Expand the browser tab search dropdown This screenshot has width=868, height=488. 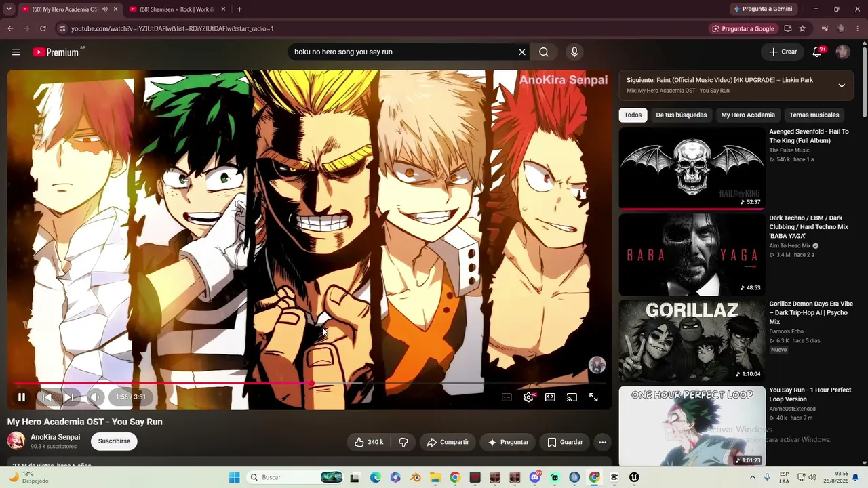tap(9, 9)
